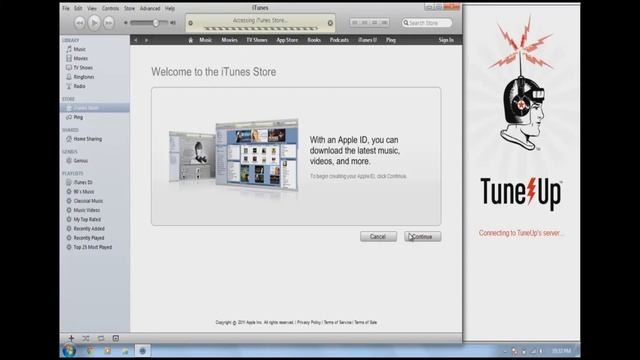Open the App Store tab

click(x=287, y=40)
